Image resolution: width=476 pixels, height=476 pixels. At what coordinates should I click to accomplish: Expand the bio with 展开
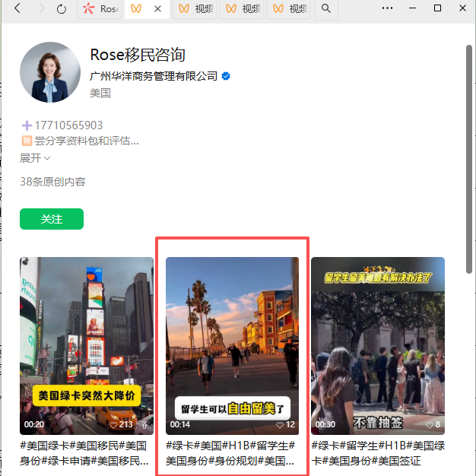pyautogui.click(x=35, y=158)
